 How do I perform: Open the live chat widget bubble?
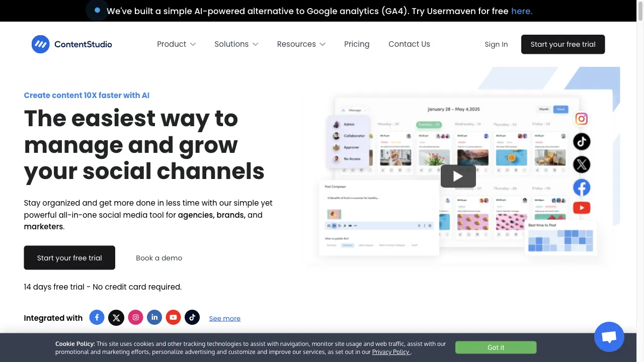click(x=609, y=337)
